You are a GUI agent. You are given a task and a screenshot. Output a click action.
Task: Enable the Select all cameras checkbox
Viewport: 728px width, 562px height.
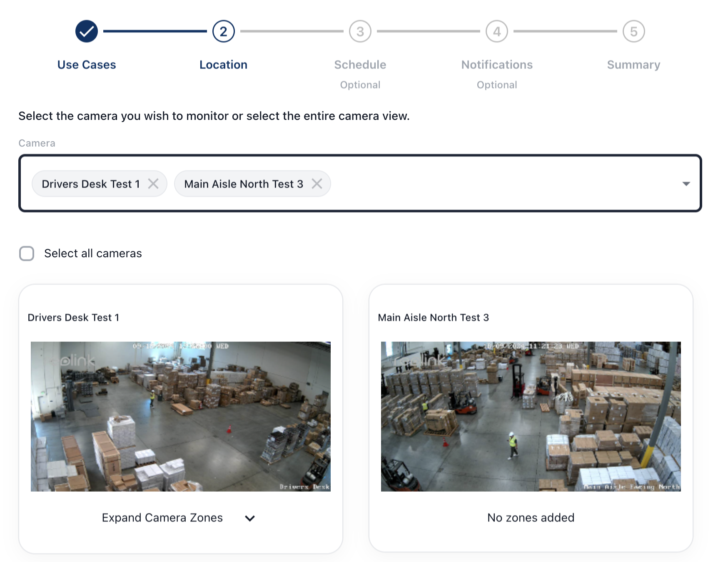pyautogui.click(x=27, y=254)
